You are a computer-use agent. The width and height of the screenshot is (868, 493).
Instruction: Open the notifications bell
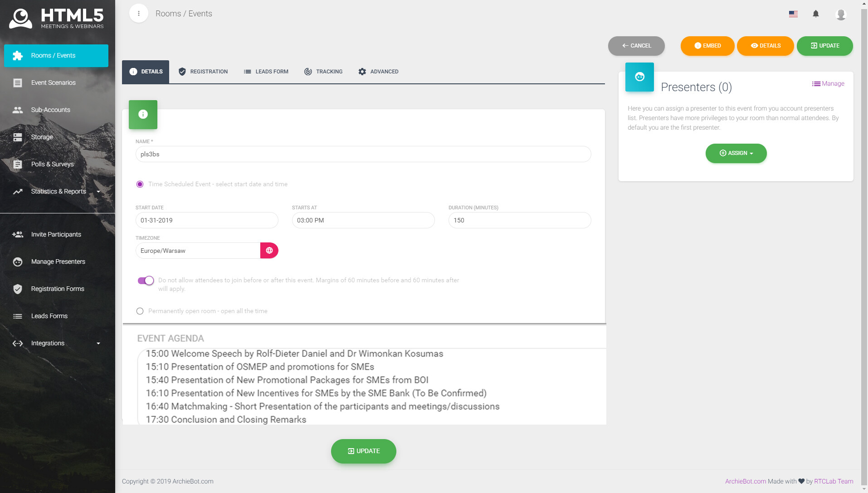point(816,14)
